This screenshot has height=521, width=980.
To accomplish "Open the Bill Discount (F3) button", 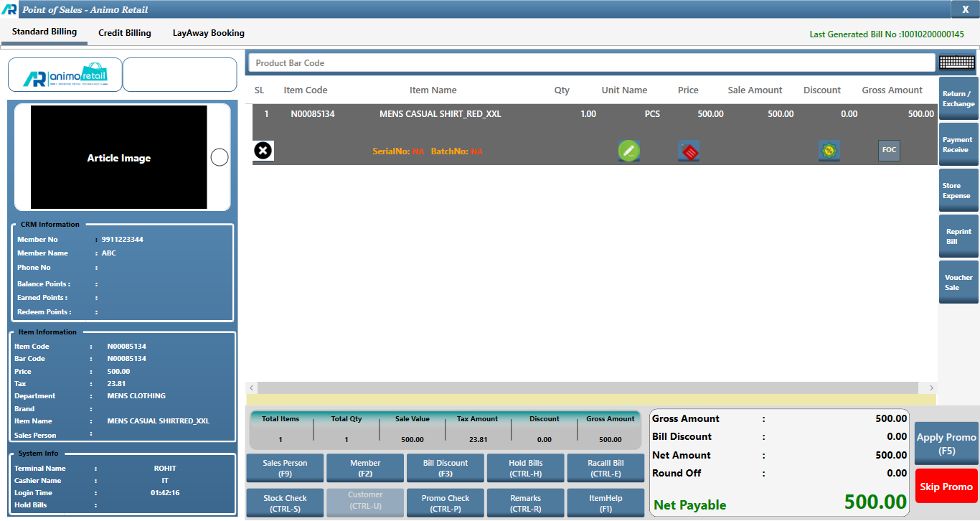I will [445, 468].
